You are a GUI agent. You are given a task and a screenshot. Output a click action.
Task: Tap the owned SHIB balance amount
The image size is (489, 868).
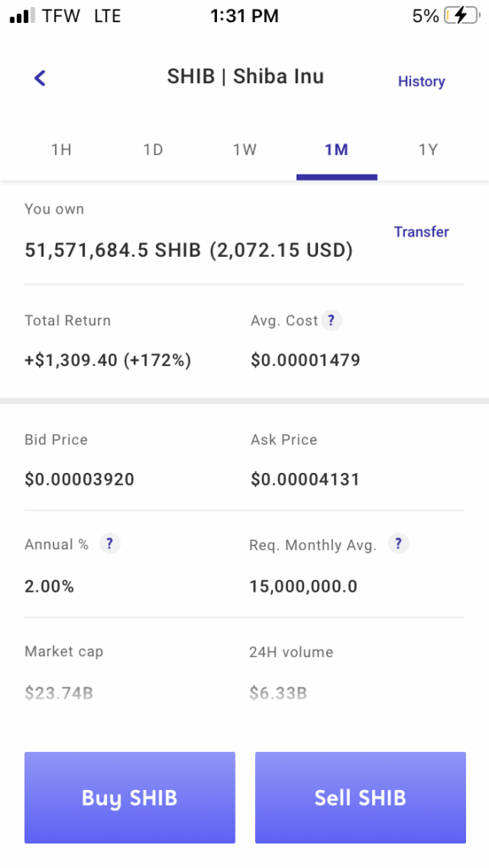(189, 250)
